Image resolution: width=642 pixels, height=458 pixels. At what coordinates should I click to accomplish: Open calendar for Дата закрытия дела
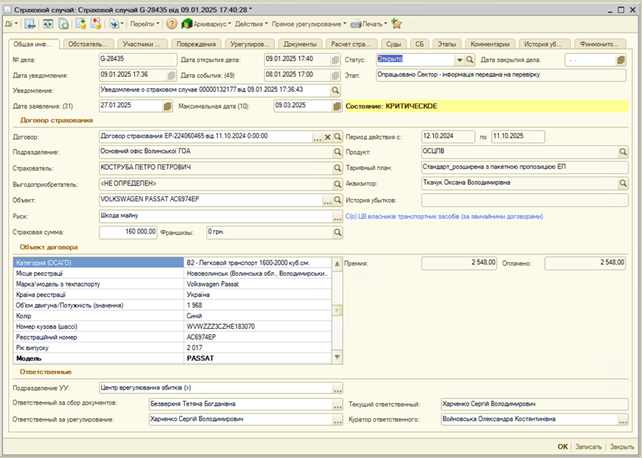pyautogui.click(x=621, y=60)
